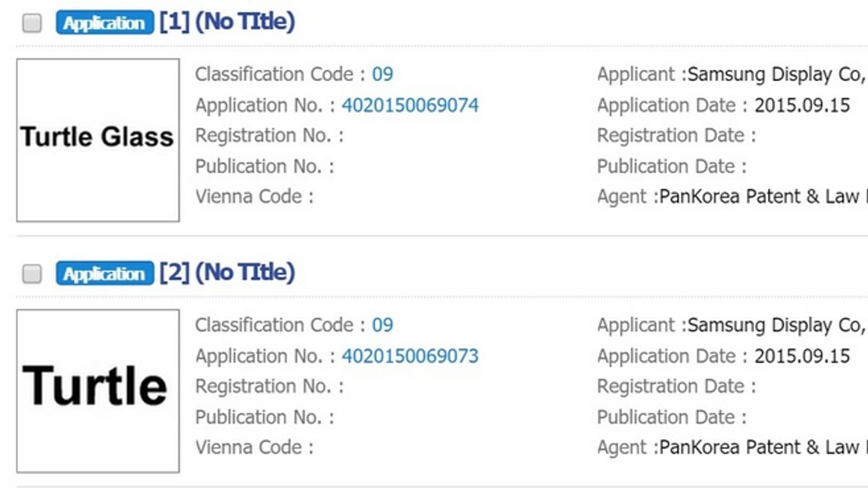Open classification code 09 in the Turtle entry

click(x=382, y=325)
